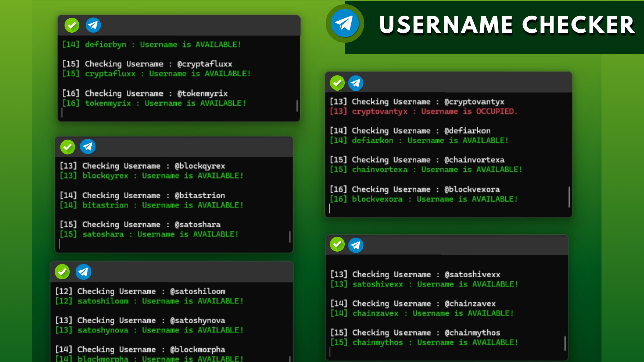Click the scrollbar in the blockqyrex window
The height and width of the screenshot is (362, 644).
coord(290,237)
